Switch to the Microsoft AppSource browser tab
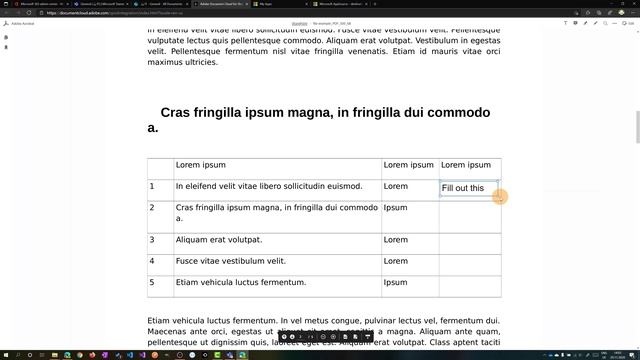The width and height of the screenshot is (640, 360). pyautogui.click(x=340, y=4)
